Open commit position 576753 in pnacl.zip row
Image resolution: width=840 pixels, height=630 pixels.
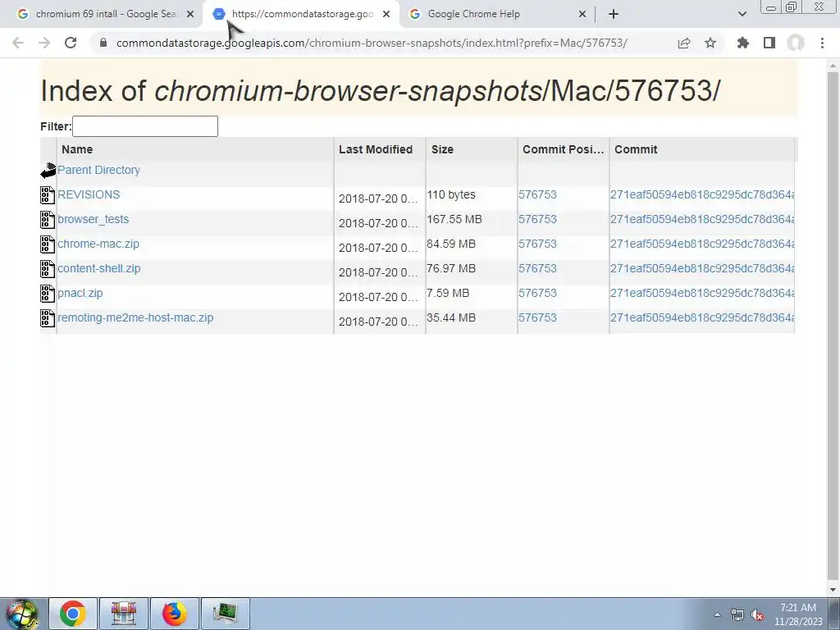[537, 293]
